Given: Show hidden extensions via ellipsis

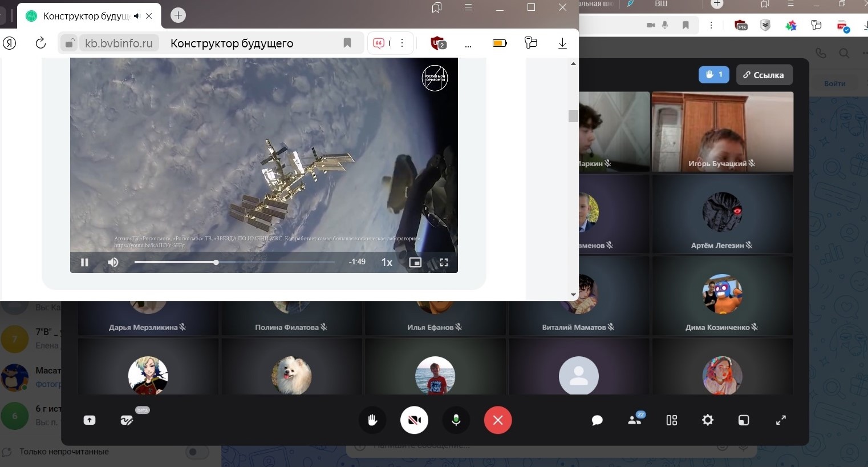Looking at the screenshot, I should pyautogui.click(x=468, y=44).
